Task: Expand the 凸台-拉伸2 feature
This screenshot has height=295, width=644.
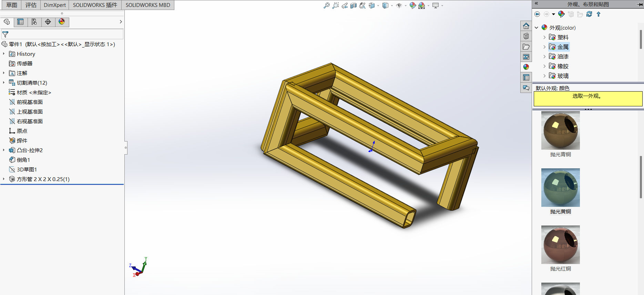Action: [4, 150]
